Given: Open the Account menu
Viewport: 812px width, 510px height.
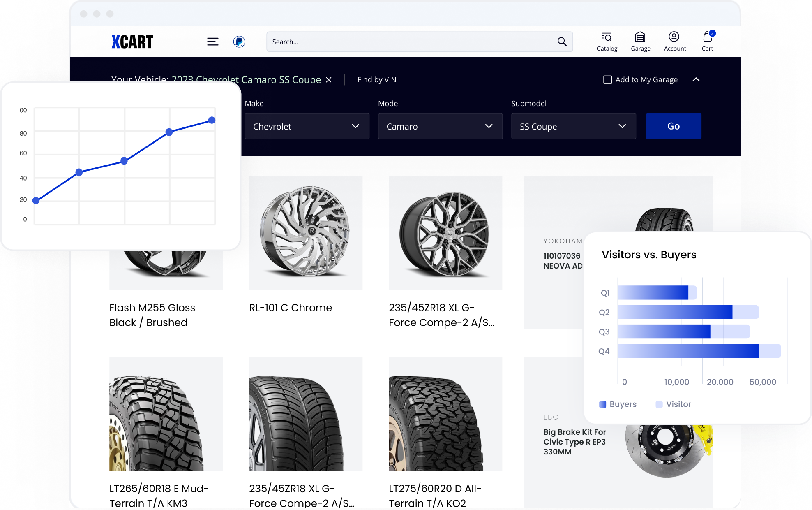Looking at the screenshot, I should [674, 41].
